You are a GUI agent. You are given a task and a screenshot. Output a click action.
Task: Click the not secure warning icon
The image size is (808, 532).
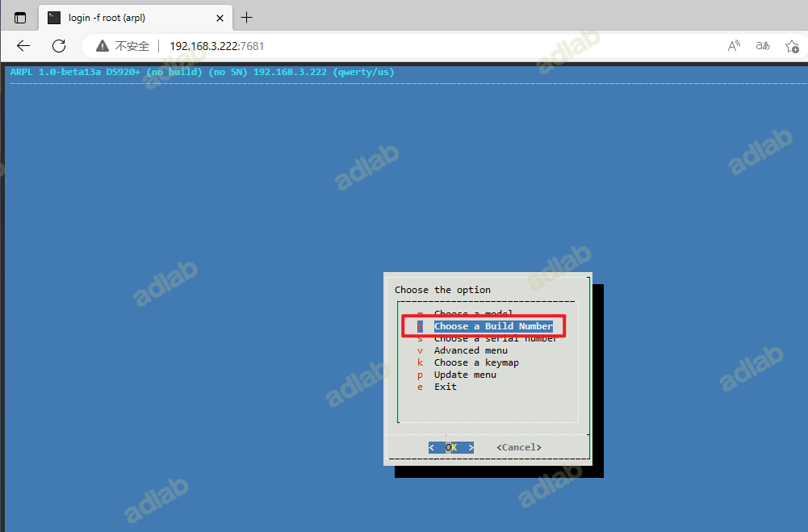[103, 46]
